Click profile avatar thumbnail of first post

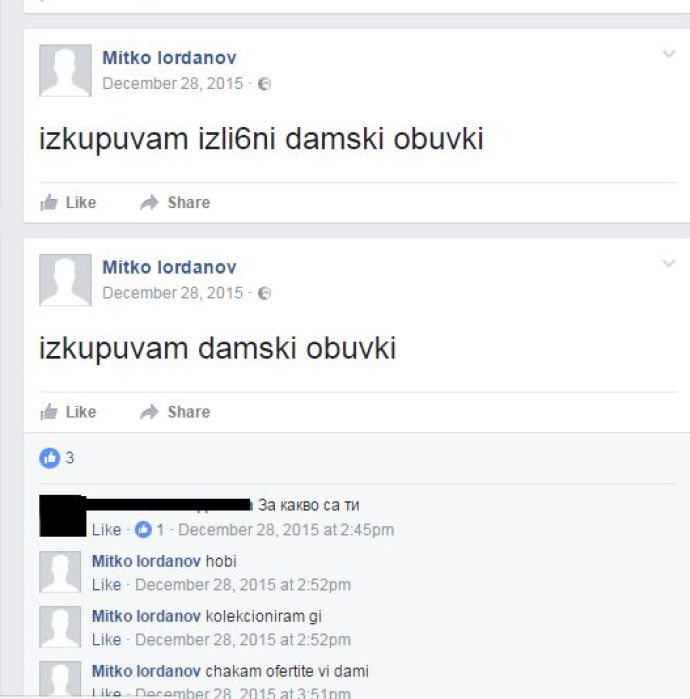pyautogui.click(x=66, y=70)
